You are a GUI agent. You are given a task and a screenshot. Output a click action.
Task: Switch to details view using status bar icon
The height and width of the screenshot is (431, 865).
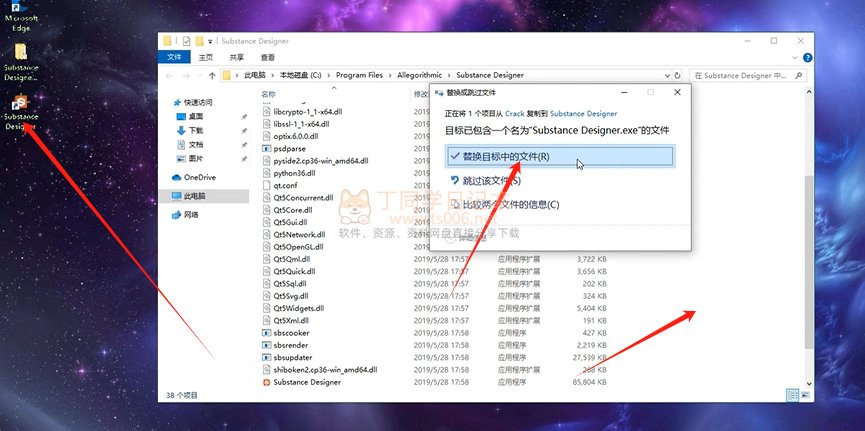click(x=792, y=395)
